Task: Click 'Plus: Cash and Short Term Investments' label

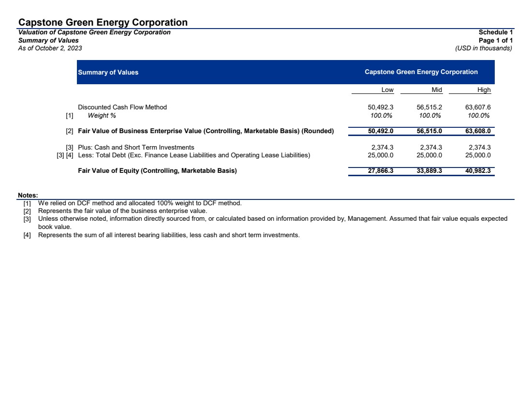Action: pyautogui.click(x=136, y=148)
